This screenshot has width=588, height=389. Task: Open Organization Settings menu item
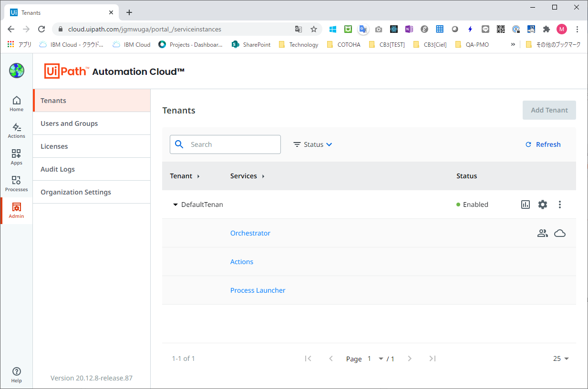click(x=76, y=192)
